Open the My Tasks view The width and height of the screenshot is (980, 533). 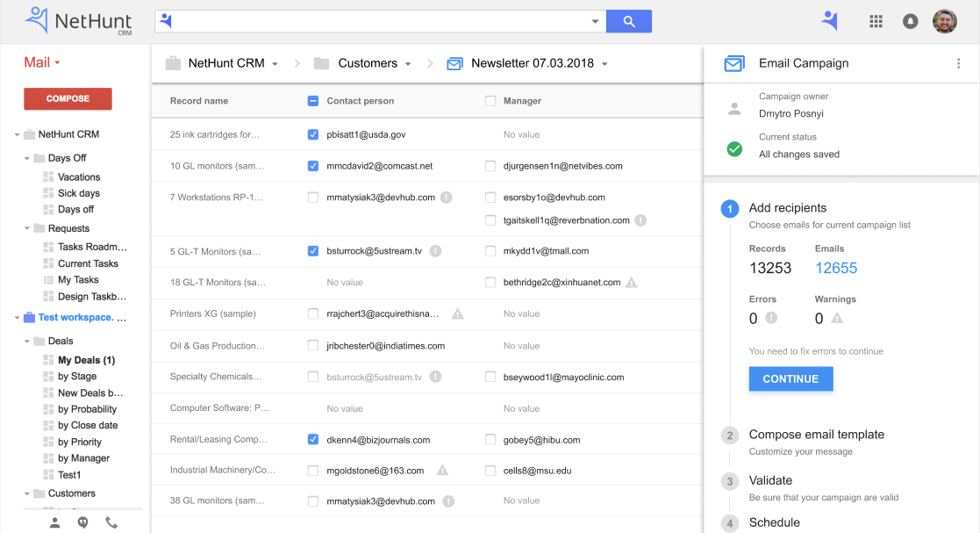78,279
